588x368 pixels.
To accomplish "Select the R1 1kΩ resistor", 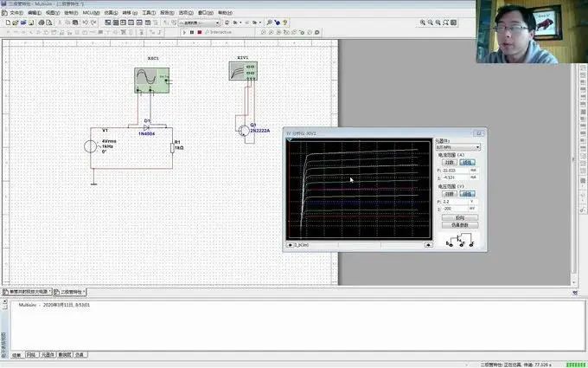I will pyautogui.click(x=172, y=147).
